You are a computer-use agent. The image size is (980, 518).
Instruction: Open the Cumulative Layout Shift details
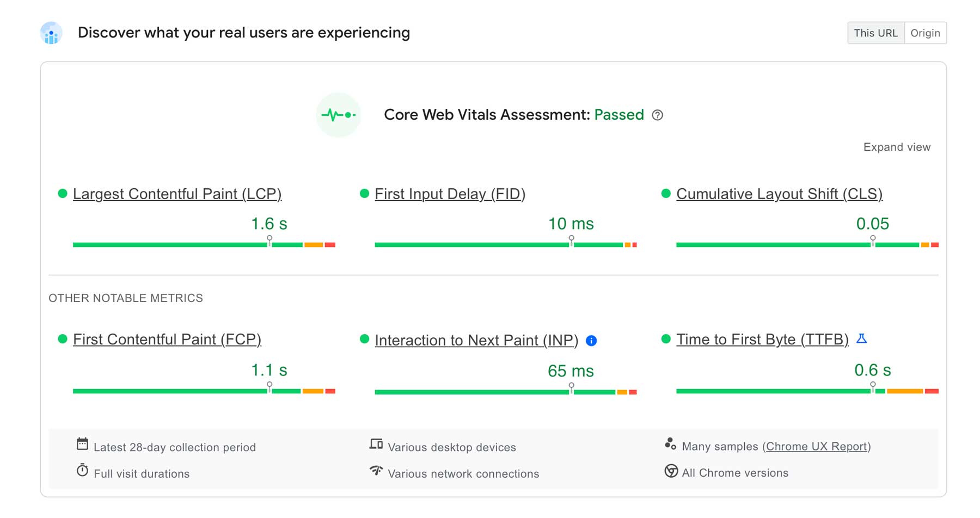pyautogui.click(x=779, y=194)
